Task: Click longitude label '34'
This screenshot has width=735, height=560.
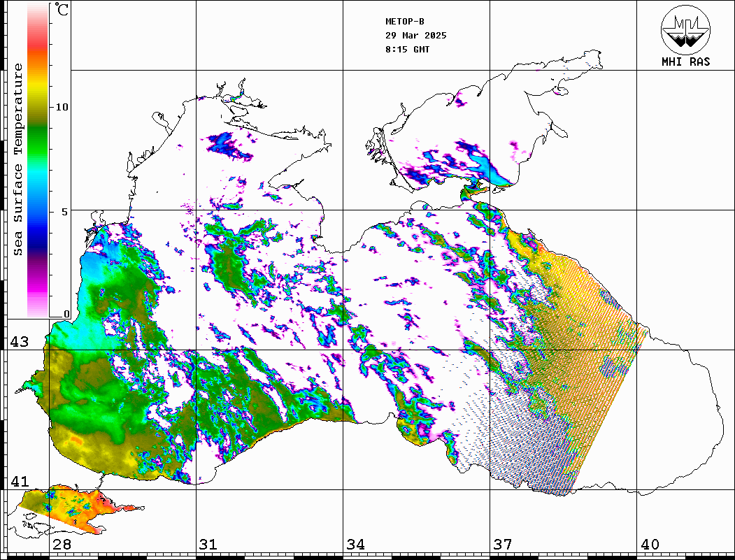Action: (355, 544)
